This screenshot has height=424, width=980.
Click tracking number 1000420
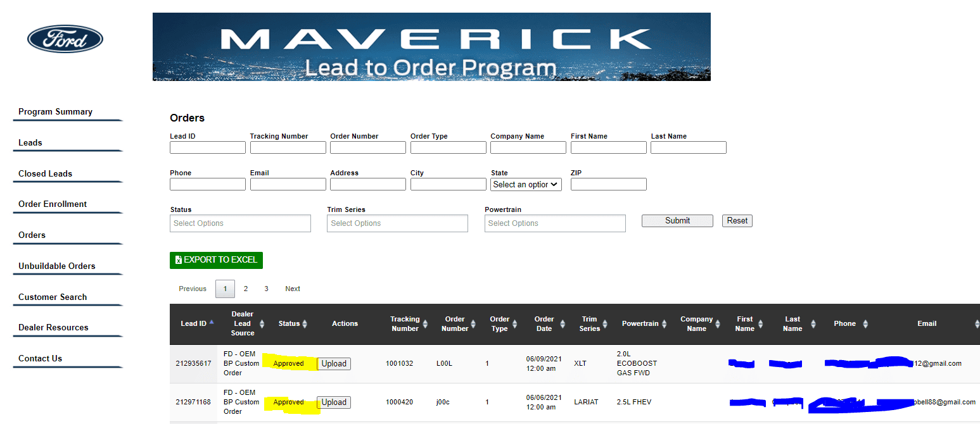click(399, 402)
